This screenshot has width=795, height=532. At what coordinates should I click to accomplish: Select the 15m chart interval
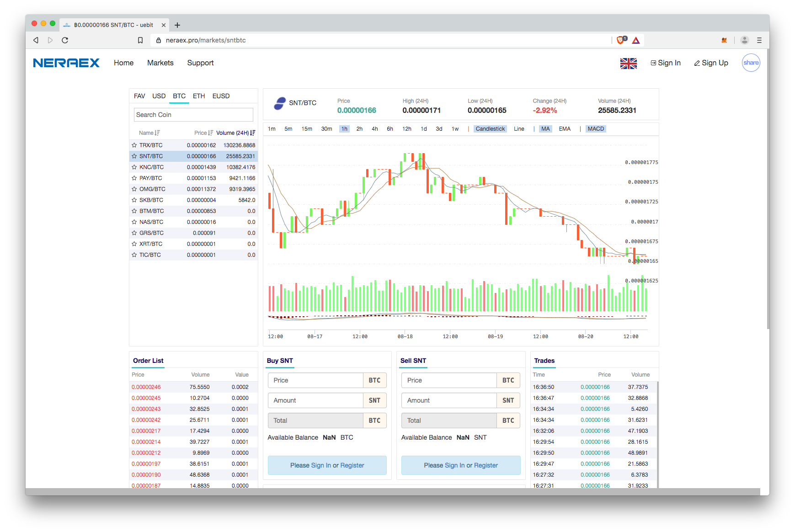coord(307,129)
